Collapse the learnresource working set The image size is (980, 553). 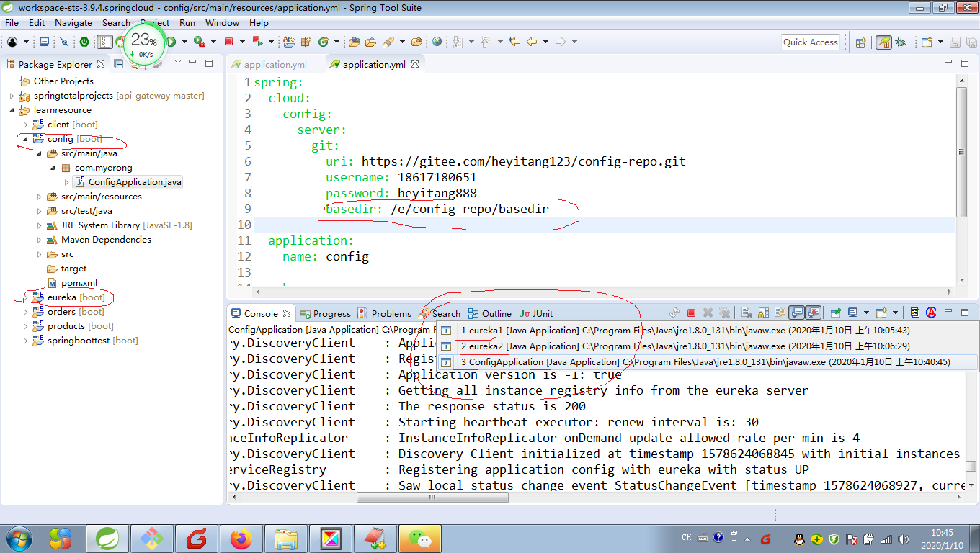click(x=12, y=110)
